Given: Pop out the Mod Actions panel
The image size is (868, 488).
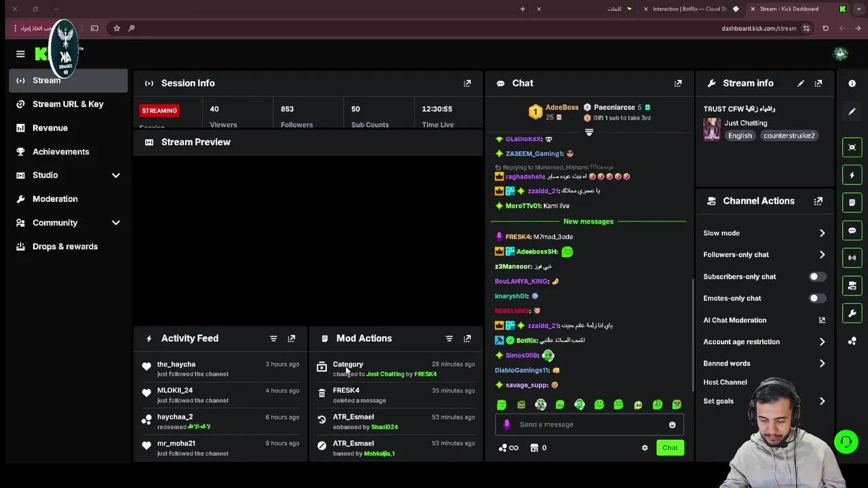Looking at the screenshot, I should [x=467, y=338].
